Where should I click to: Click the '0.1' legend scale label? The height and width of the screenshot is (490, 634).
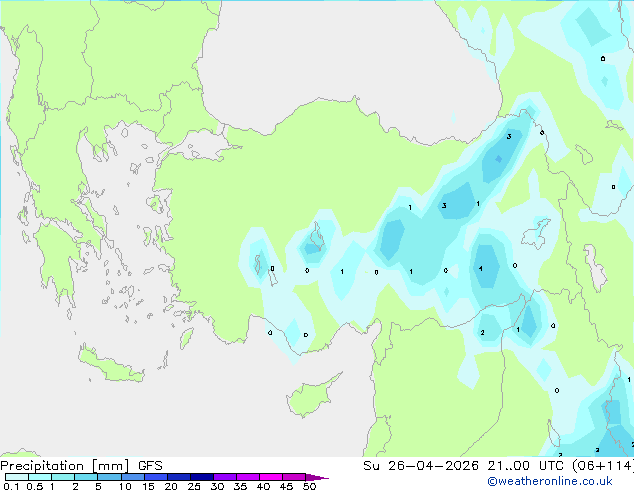(11, 486)
